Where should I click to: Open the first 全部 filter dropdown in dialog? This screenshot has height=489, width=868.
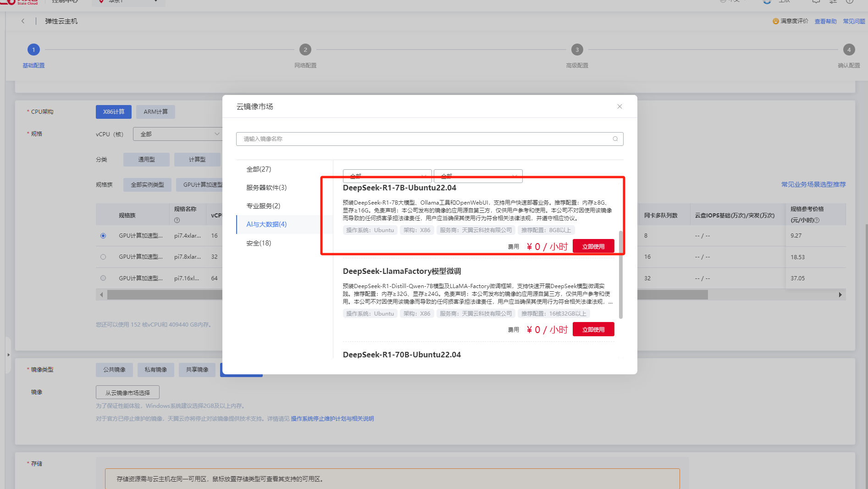[387, 176]
